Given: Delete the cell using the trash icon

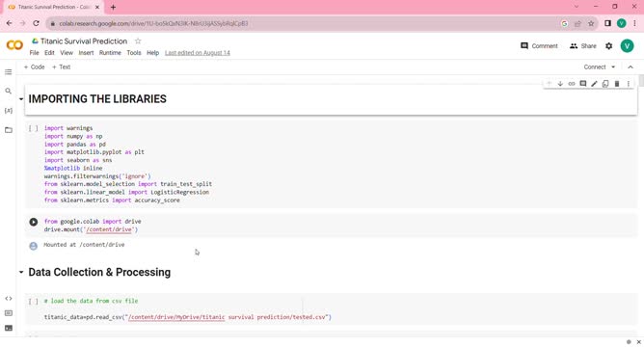Looking at the screenshot, I should tap(617, 84).
